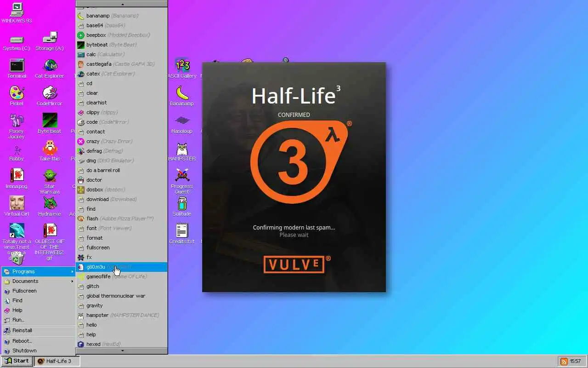This screenshot has height=368, width=588.
Task: Launch the Terminal desktop icon
Action: pos(17,69)
